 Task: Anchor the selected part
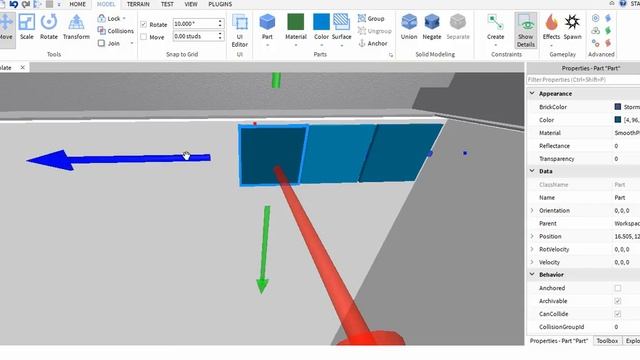[372, 43]
